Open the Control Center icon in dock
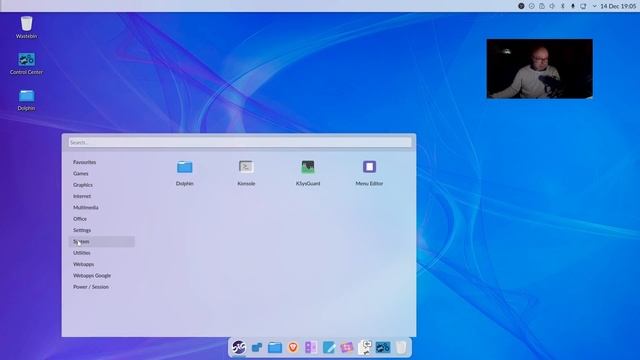This screenshot has width=640, height=360. coord(383,347)
